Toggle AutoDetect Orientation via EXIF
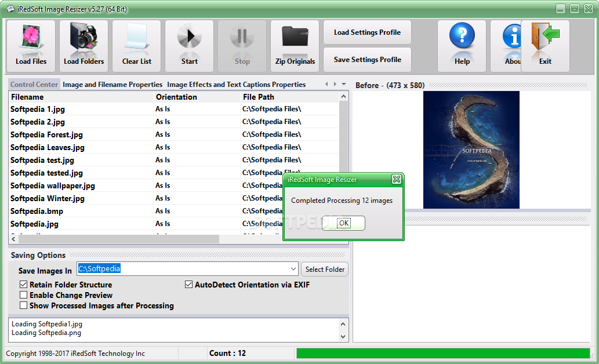Image resolution: width=599 pixels, height=364 pixels. click(188, 285)
